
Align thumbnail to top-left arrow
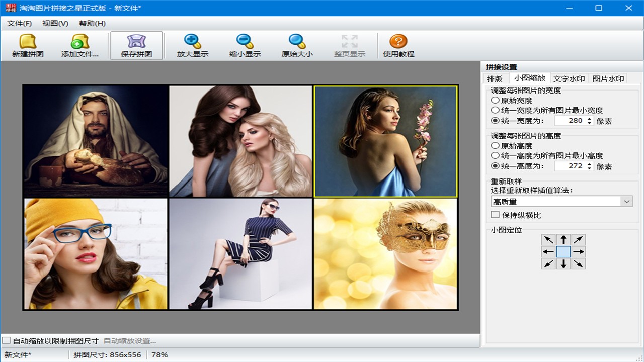(548, 240)
